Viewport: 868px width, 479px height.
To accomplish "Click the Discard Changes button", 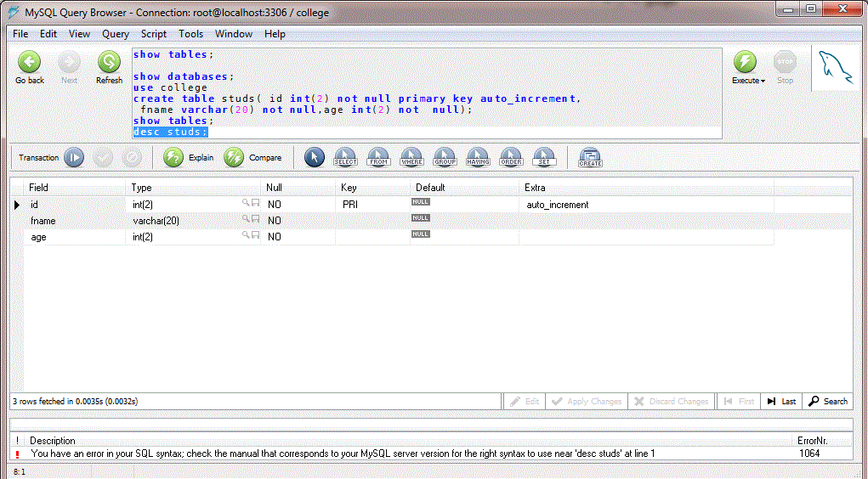I will pyautogui.click(x=672, y=402).
